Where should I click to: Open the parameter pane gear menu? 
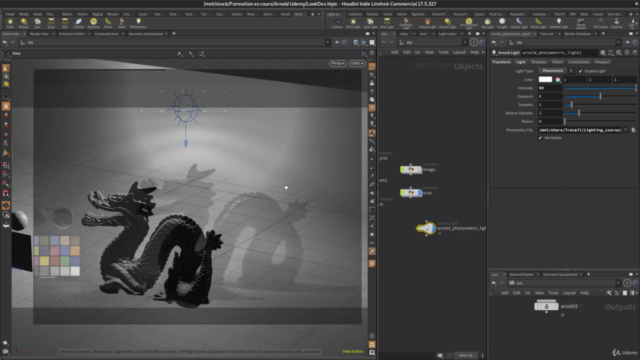(603, 53)
